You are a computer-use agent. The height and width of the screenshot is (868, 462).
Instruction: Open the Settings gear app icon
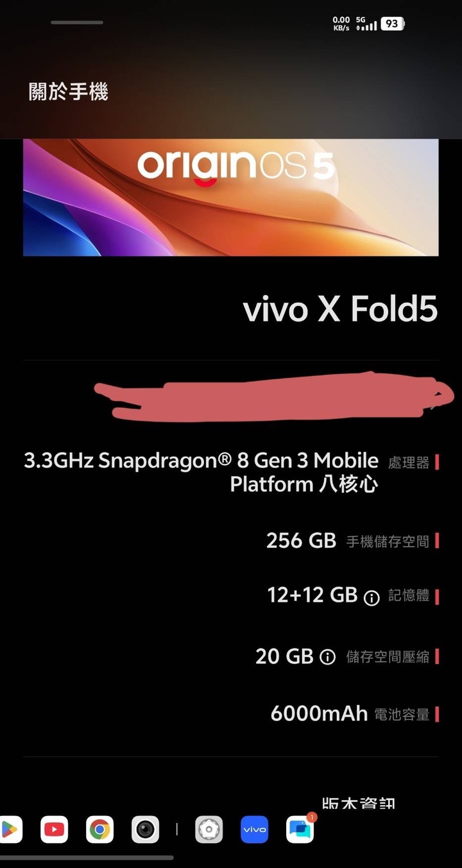pyautogui.click(x=209, y=830)
